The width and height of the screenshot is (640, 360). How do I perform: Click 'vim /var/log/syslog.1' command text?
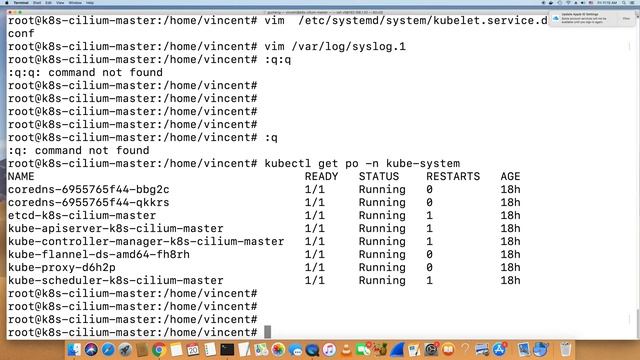[335, 46]
